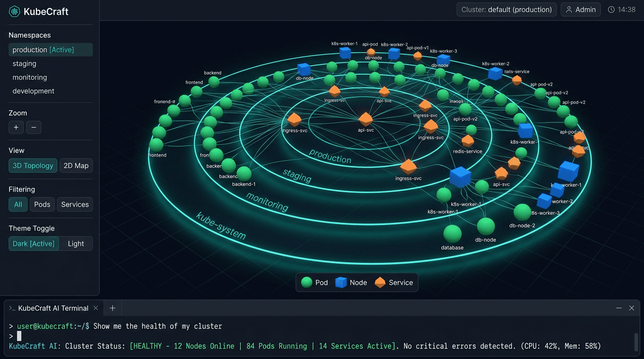Switch the theme to Light
This screenshot has width=644, height=359.
click(x=76, y=243)
